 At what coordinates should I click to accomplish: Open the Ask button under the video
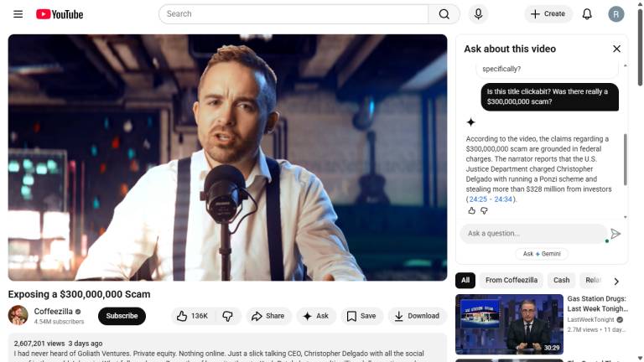(x=316, y=316)
